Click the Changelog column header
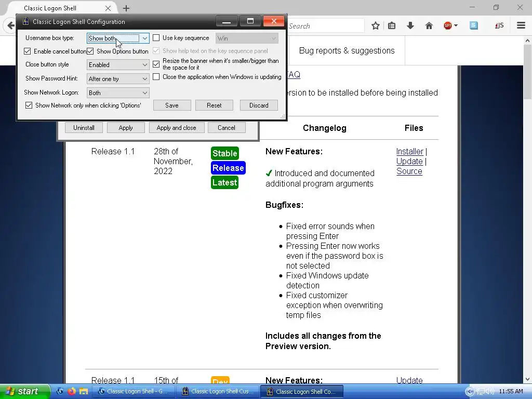 coord(324,128)
